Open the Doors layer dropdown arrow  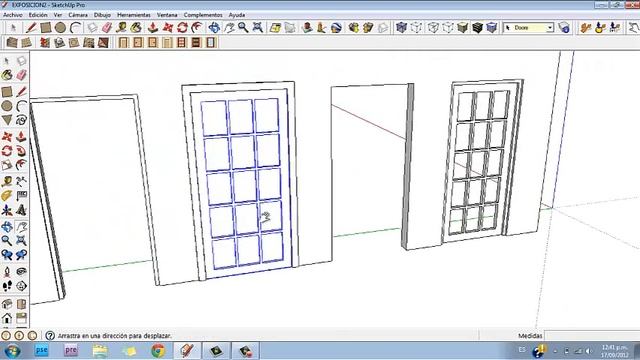(x=549, y=28)
